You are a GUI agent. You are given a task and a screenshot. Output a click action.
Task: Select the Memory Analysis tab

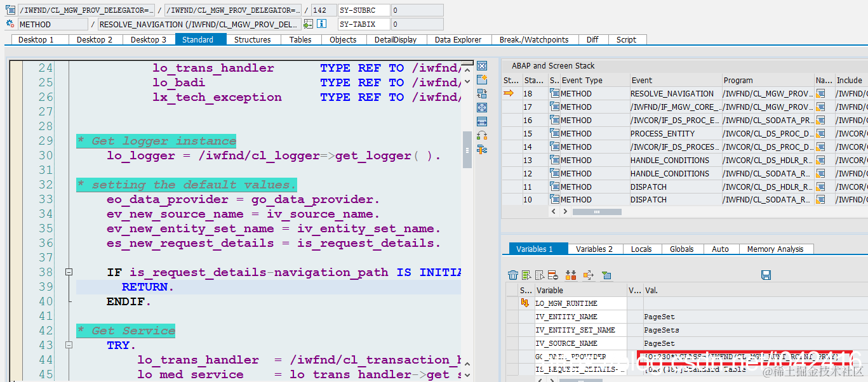pyautogui.click(x=775, y=249)
